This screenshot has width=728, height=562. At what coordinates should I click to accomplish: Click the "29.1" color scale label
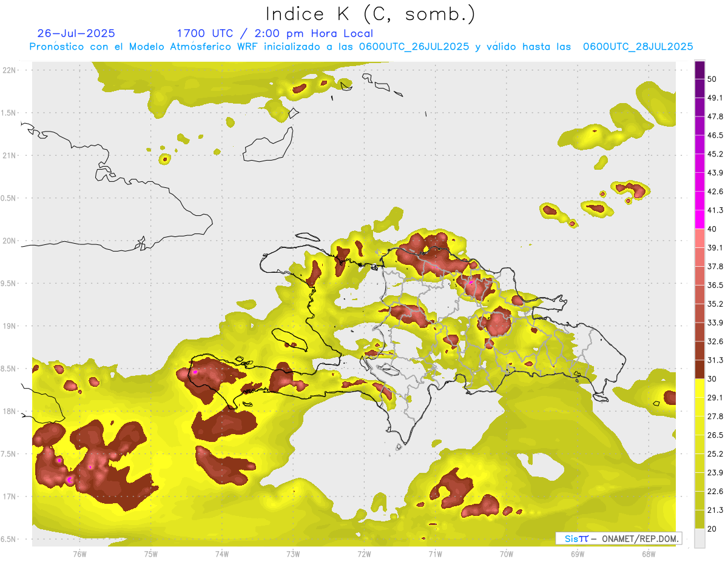(x=715, y=398)
